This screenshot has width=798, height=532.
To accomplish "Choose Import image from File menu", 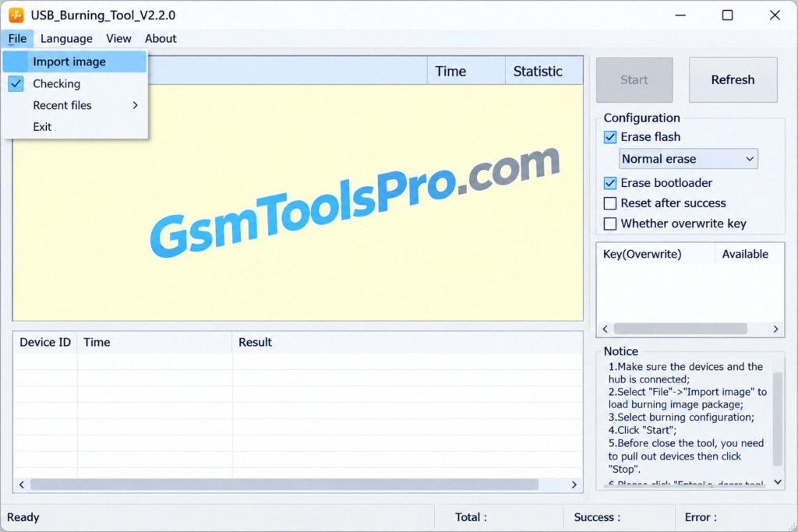I will click(75, 62).
